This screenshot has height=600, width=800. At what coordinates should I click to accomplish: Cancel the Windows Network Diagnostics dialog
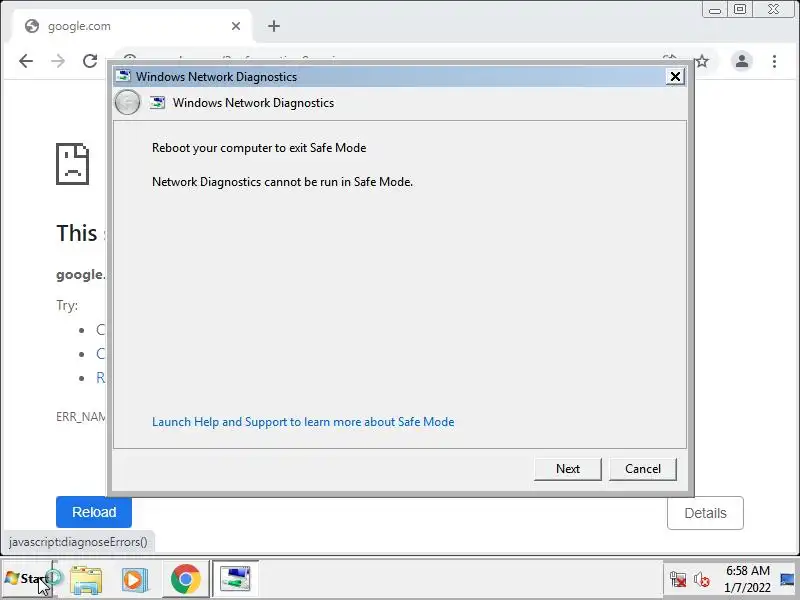point(642,469)
